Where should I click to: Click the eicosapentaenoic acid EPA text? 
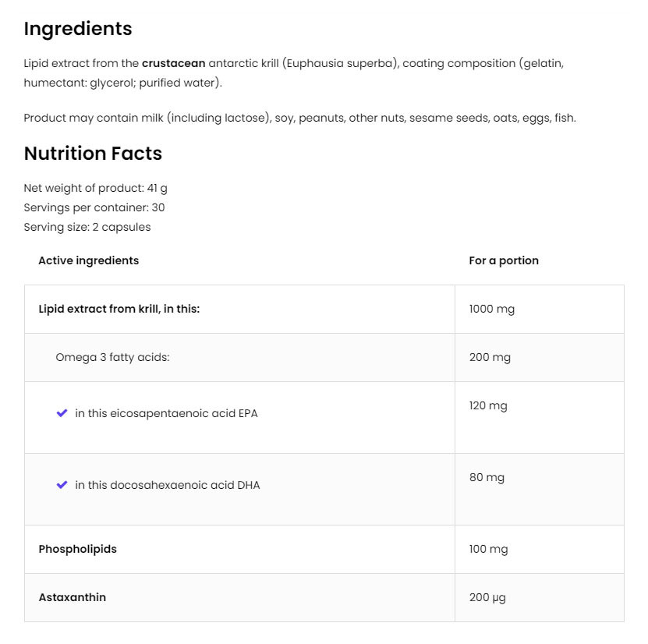[166, 413]
